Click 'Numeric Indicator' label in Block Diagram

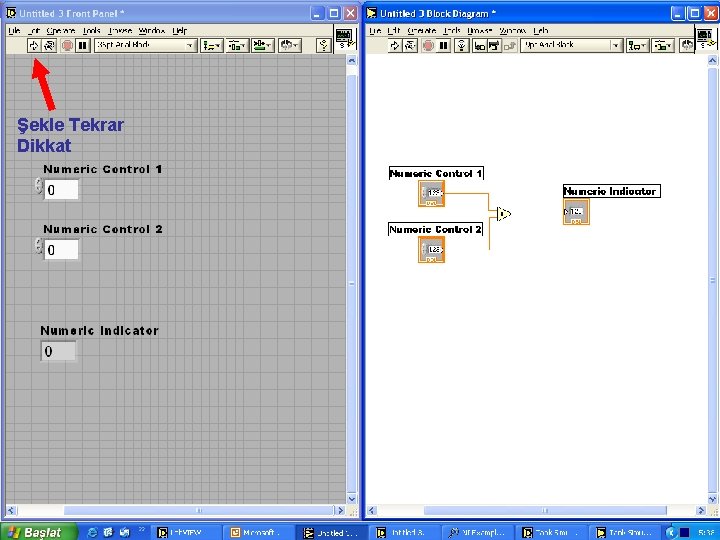point(612,191)
